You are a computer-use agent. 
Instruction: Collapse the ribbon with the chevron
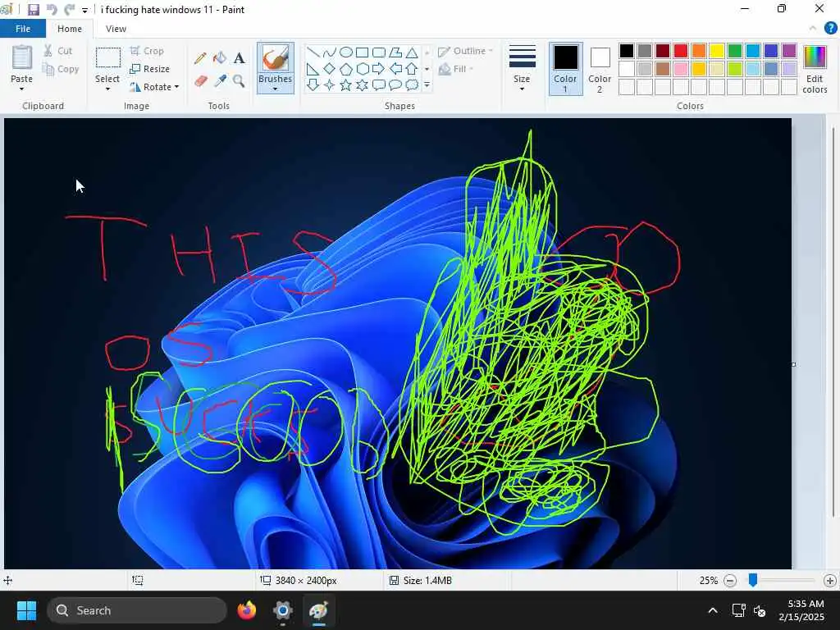coord(813,28)
